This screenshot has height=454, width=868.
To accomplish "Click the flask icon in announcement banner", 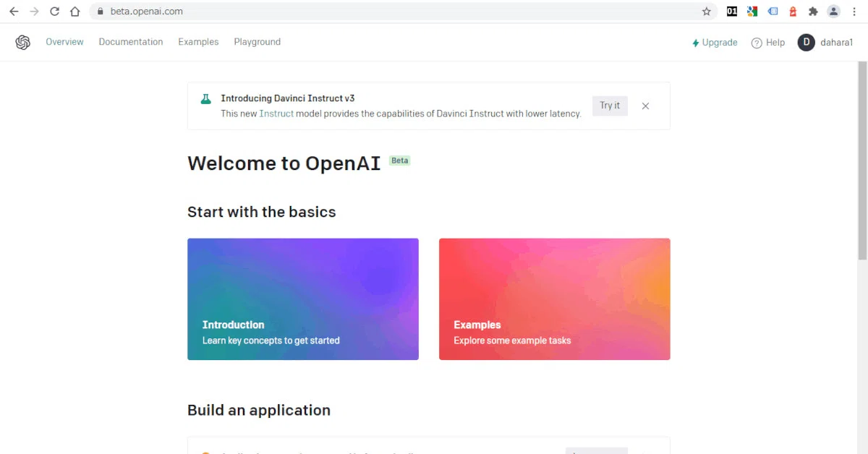I will tap(206, 99).
